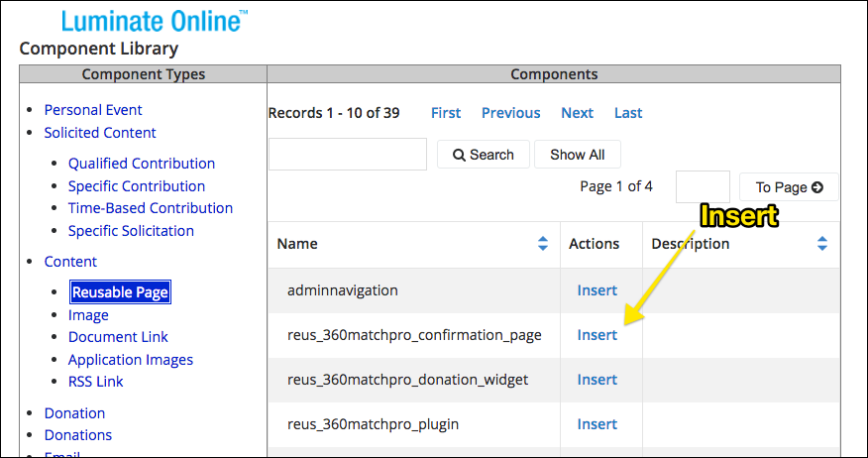Open the Donation component type
Image resolution: width=868 pixels, height=458 pixels.
74,413
